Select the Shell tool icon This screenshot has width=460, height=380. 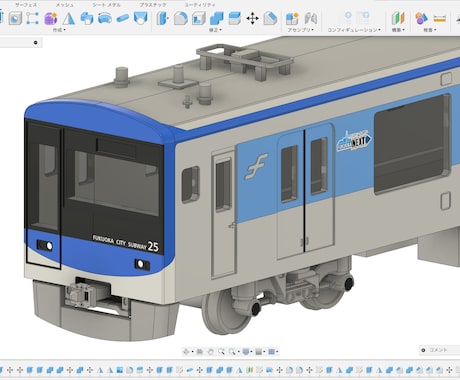point(199,18)
